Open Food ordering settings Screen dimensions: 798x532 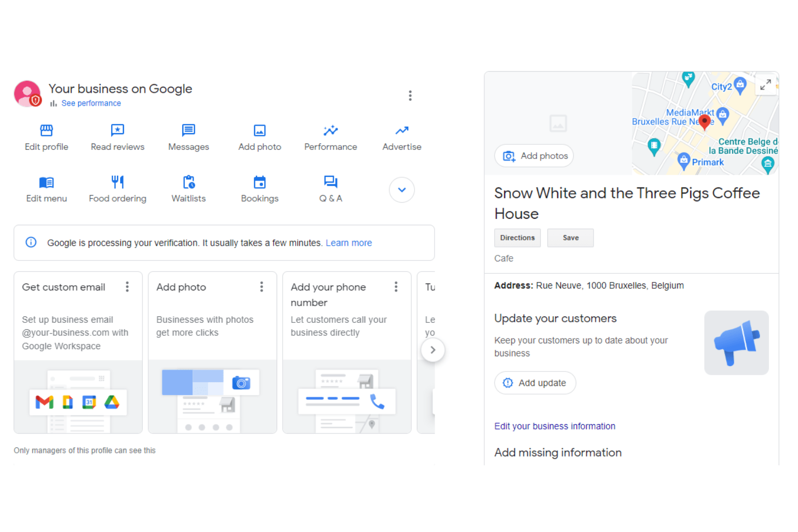(x=118, y=189)
